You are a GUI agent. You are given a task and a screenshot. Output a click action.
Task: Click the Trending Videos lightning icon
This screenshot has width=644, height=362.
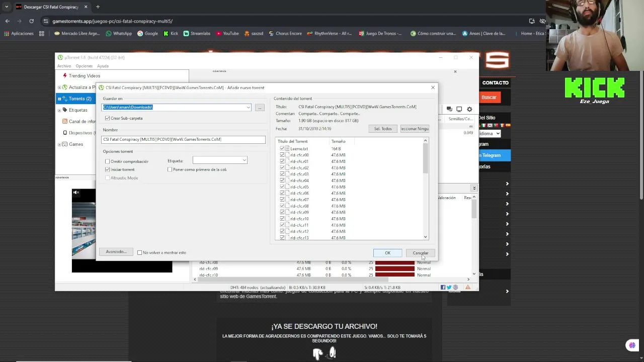[65, 76]
